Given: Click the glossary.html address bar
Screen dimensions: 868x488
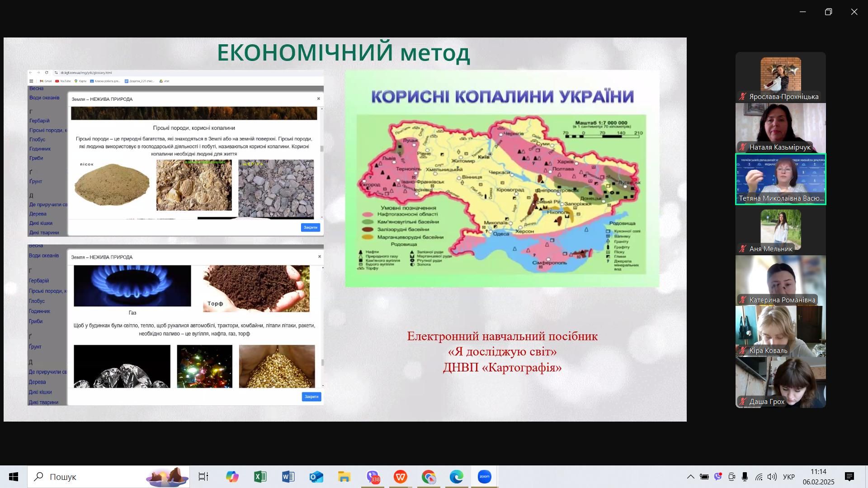Looking at the screenshot, I should [x=86, y=73].
